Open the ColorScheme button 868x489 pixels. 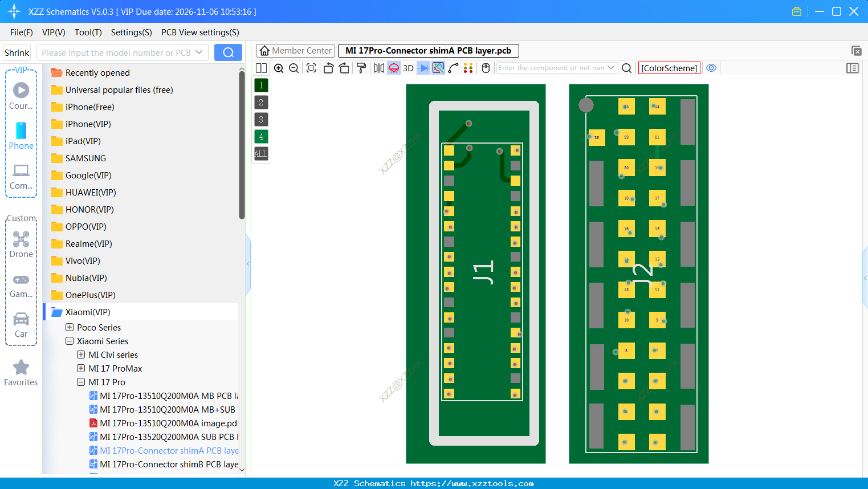[x=670, y=68]
